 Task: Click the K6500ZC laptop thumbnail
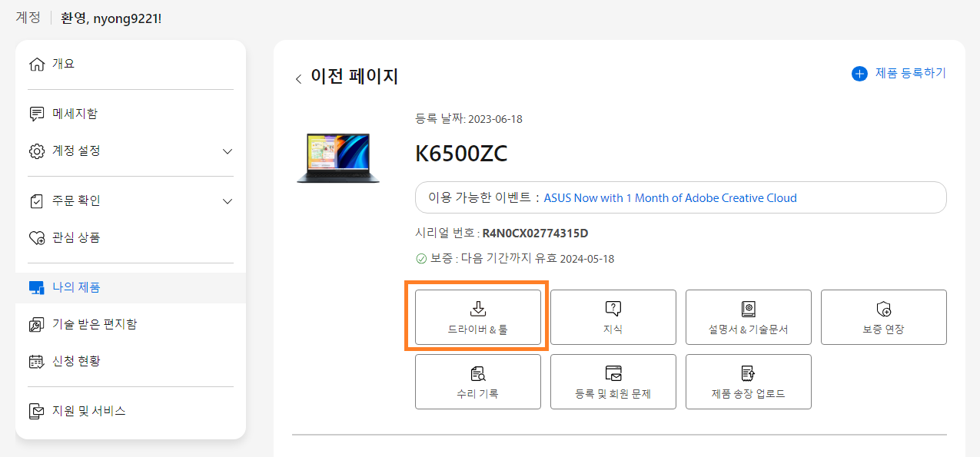[338, 157]
